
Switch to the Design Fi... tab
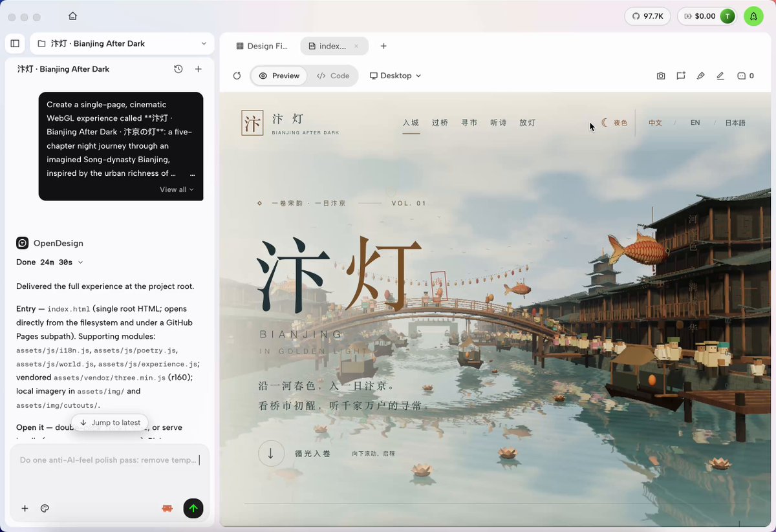[x=262, y=46]
